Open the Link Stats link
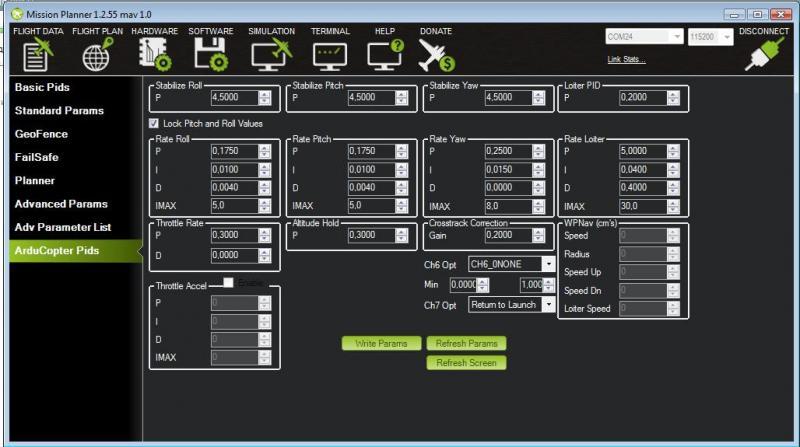 click(626, 59)
